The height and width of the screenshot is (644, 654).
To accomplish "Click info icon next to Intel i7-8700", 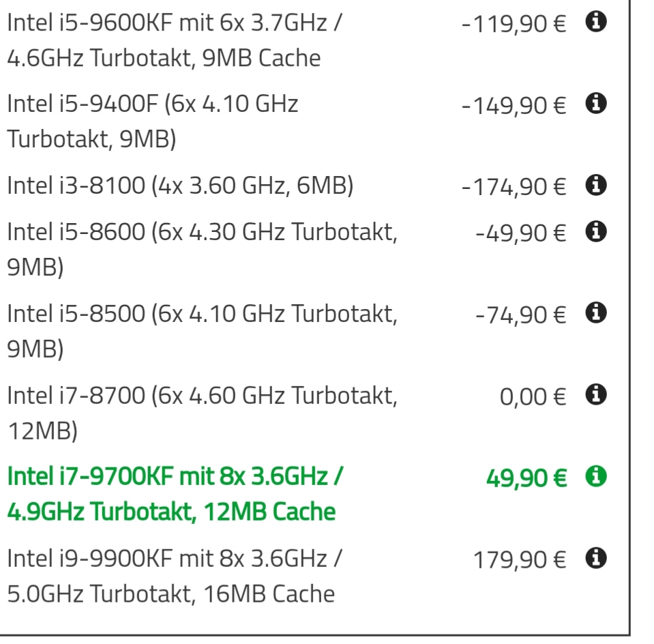I will coord(597,394).
